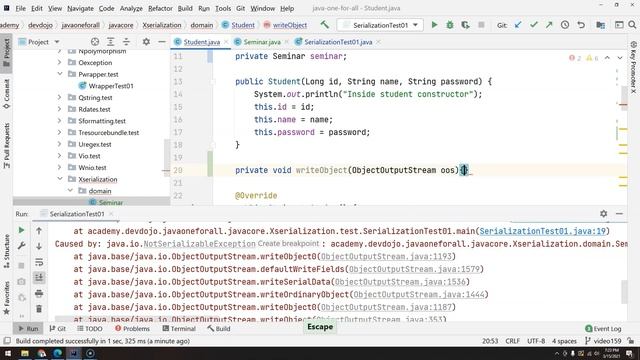Image resolution: width=640 pixels, height=360 pixels.
Task: Hide the Project tool window
Action: click(162, 42)
